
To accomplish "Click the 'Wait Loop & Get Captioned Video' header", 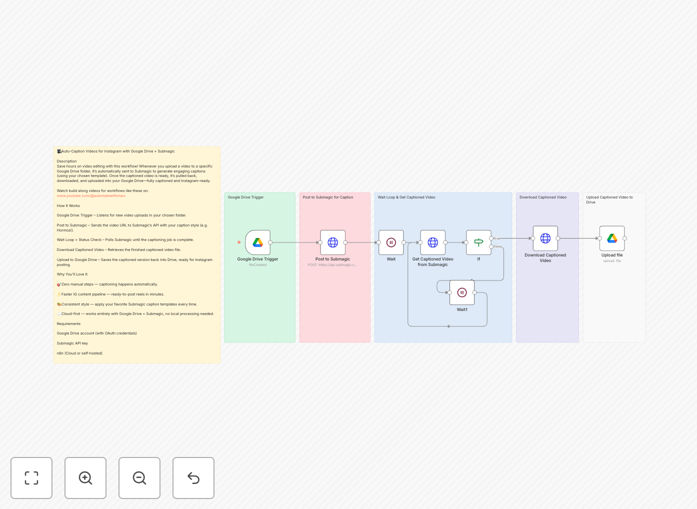I will tap(406, 197).
